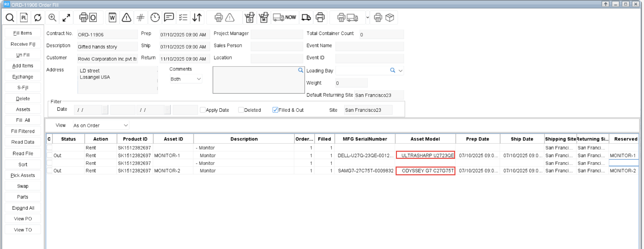This screenshot has height=249, width=644.
Task: Click the hash number sign toolbar icon
Action: point(140,17)
